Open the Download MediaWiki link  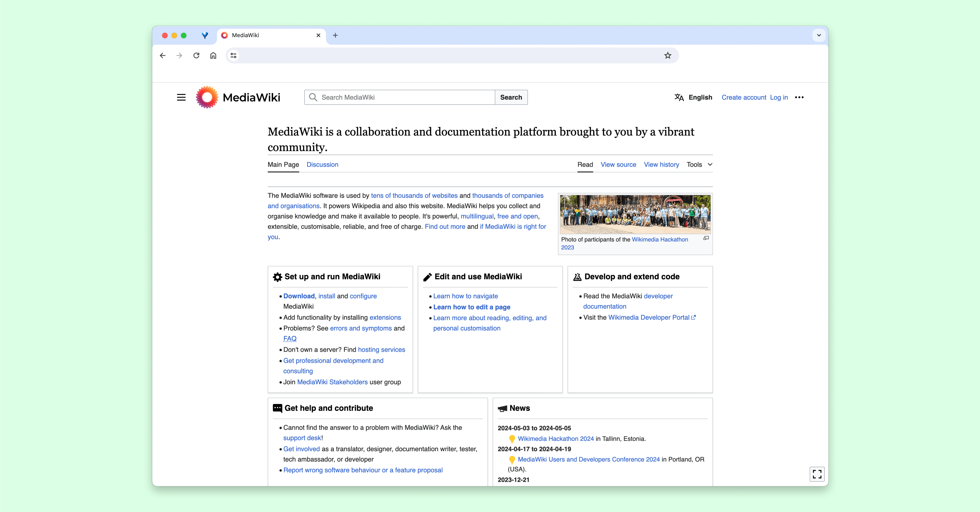click(x=299, y=296)
